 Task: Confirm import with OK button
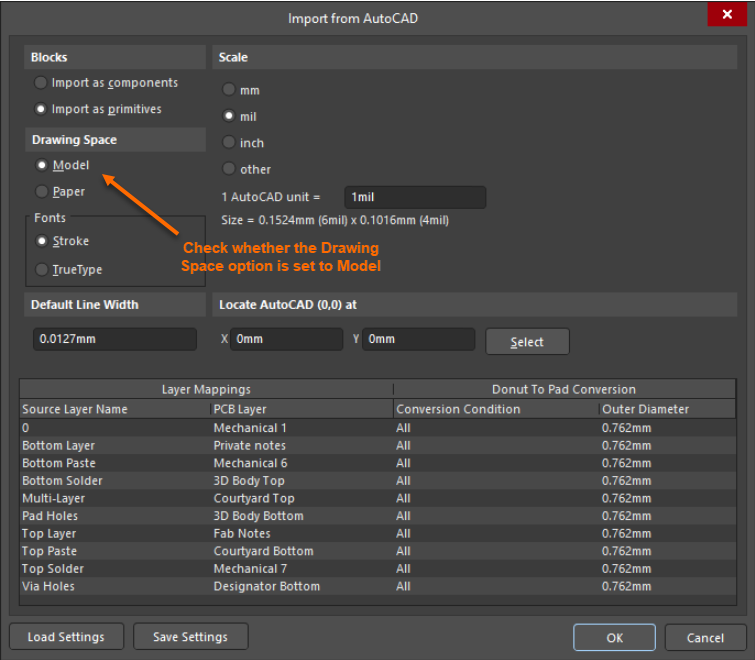pyautogui.click(x=614, y=637)
